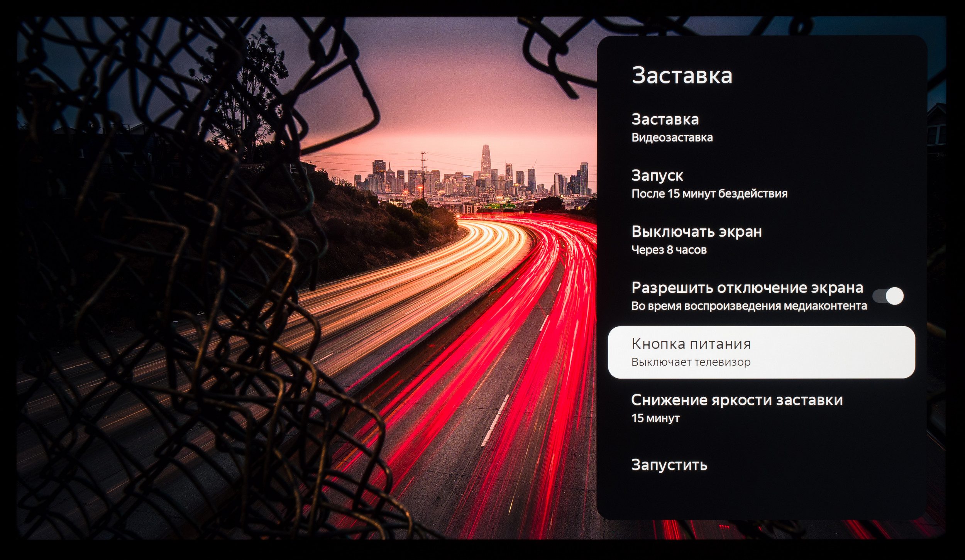Click the white knob of the switch

tap(894, 296)
